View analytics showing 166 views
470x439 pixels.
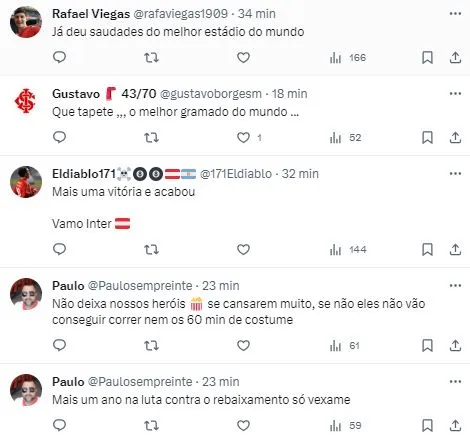pyautogui.click(x=348, y=58)
